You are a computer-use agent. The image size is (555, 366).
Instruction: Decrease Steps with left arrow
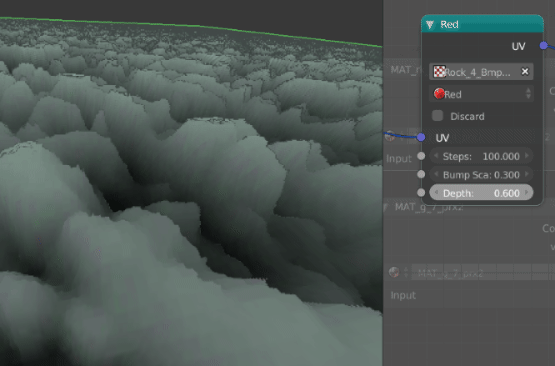point(436,156)
